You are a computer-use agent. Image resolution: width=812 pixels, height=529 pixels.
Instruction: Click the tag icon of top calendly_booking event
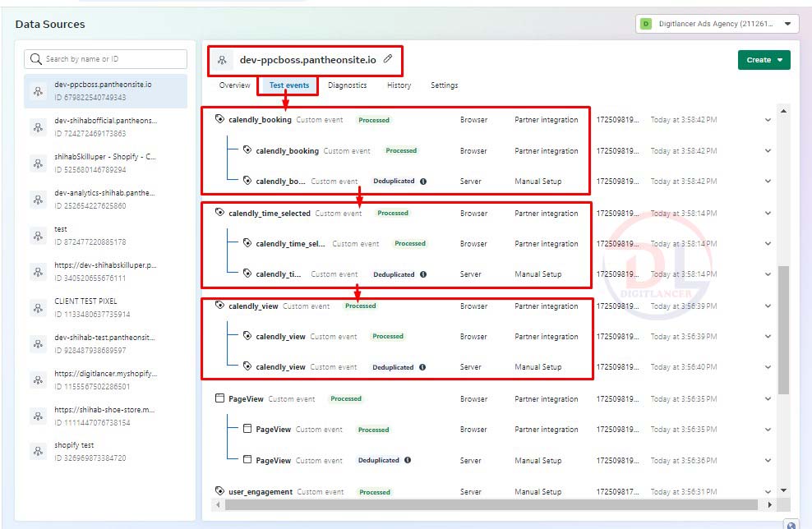pyautogui.click(x=219, y=119)
